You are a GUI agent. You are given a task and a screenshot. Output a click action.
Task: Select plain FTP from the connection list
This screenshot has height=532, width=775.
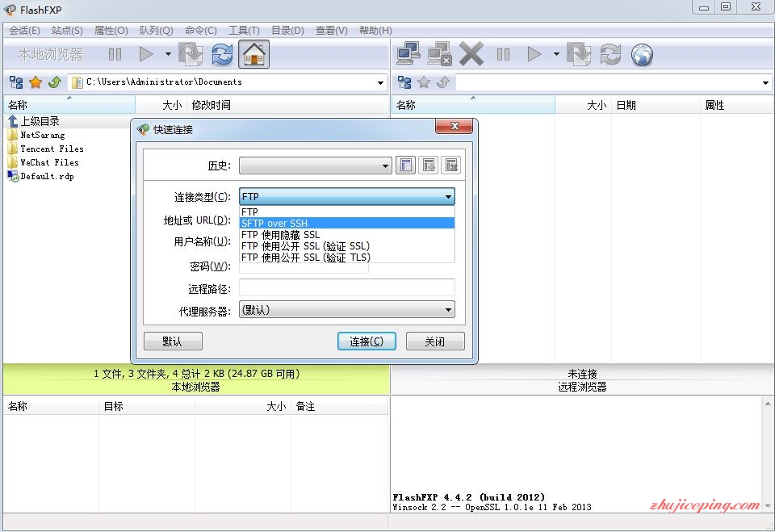point(346,212)
